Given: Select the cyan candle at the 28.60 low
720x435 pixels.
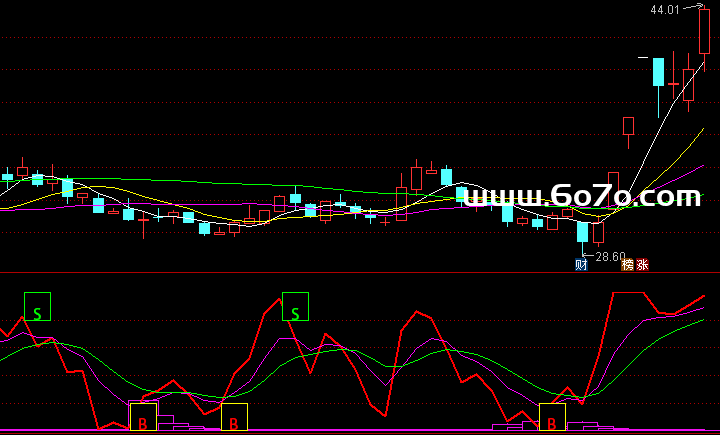Looking at the screenshot, I should coord(582,232).
